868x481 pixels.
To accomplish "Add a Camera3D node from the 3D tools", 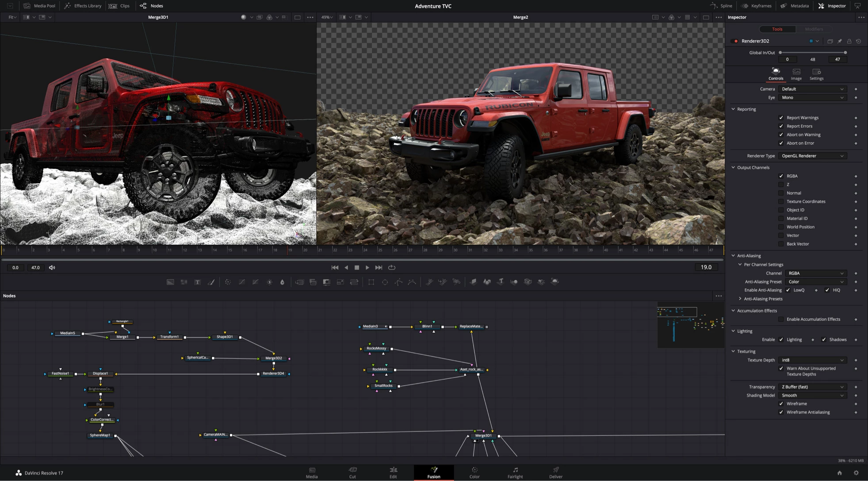I will click(x=527, y=282).
